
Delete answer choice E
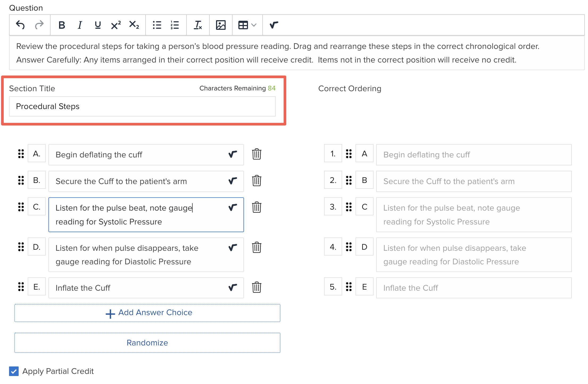(x=257, y=287)
